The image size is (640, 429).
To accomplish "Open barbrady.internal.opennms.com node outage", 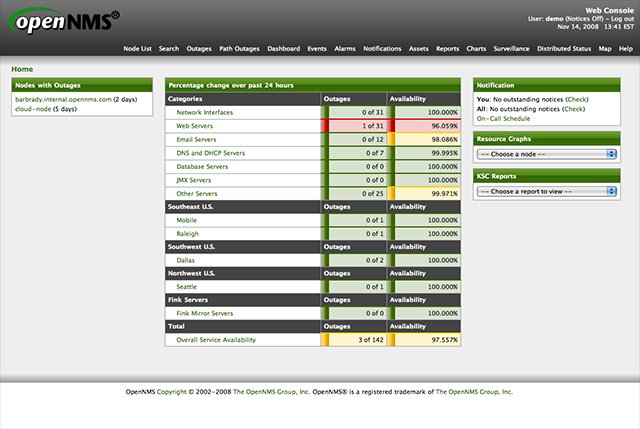I will click(63, 99).
